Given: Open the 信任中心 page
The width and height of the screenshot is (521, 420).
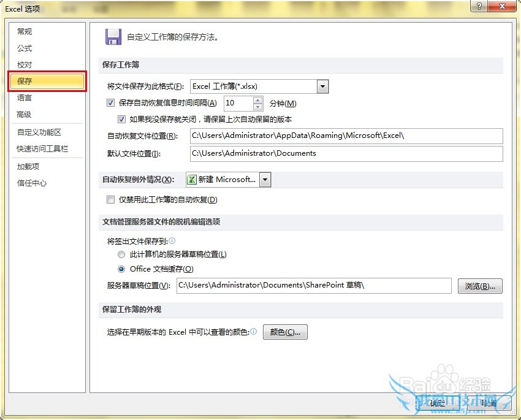Looking at the screenshot, I should [32, 183].
